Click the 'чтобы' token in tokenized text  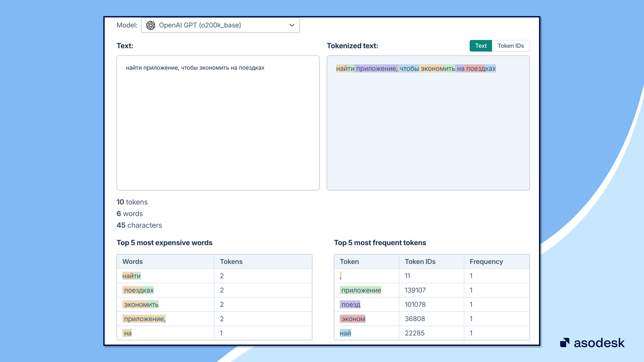pos(409,68)
